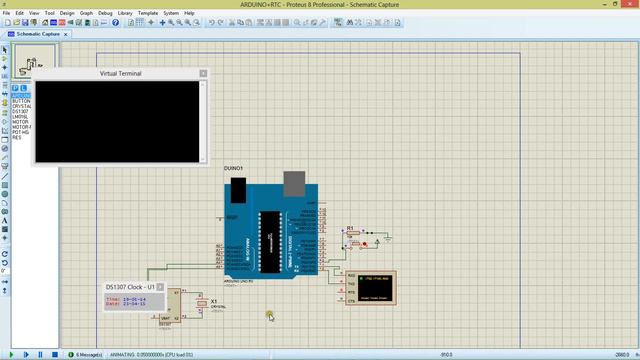The image size is (640, 360).
Task: Open the Graph menu
Action: click(x=86, y=13)
